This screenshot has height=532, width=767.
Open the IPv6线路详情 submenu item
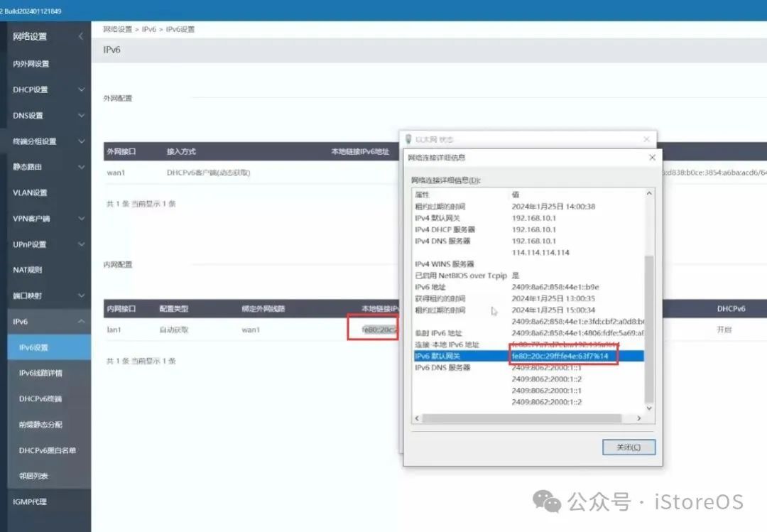tap(40, 373)
